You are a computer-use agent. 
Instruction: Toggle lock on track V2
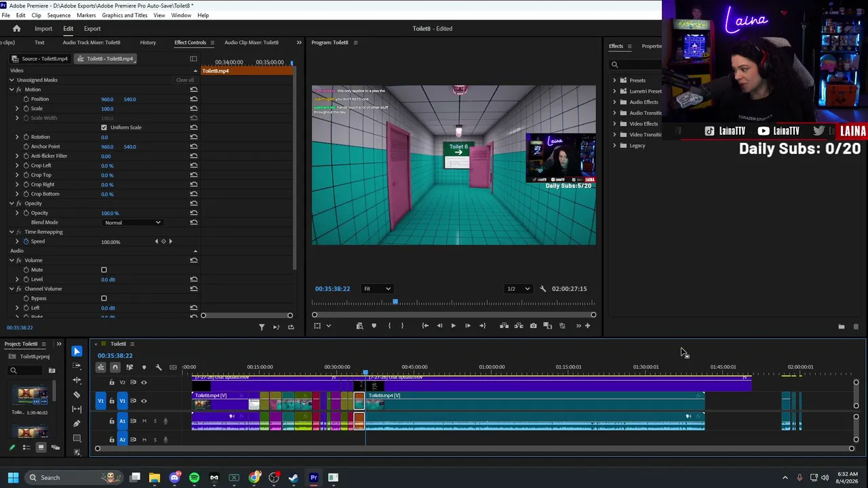[x=112, y=382]
